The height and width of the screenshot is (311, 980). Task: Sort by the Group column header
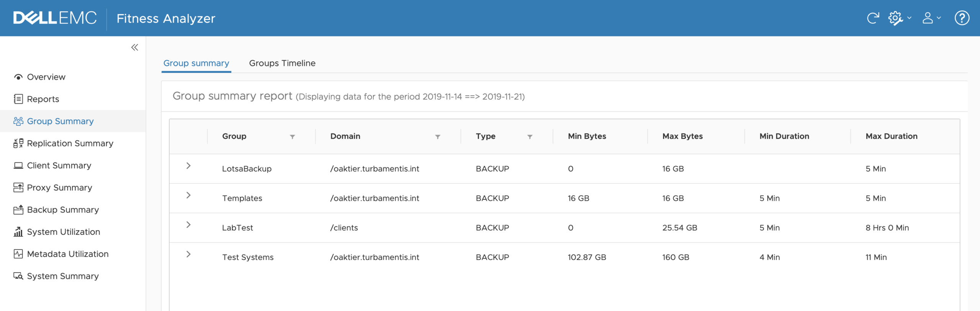click(234, 136)
